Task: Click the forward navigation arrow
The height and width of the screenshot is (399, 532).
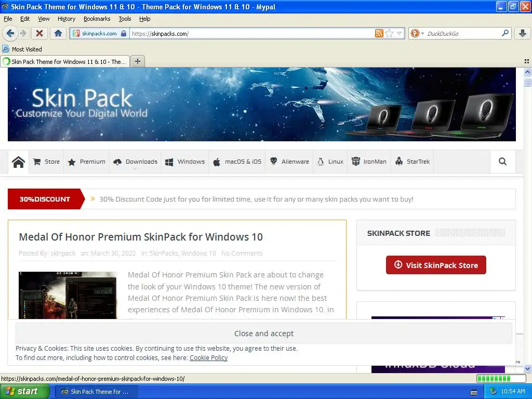Action: pyautogui.click(x=23, y=33)
